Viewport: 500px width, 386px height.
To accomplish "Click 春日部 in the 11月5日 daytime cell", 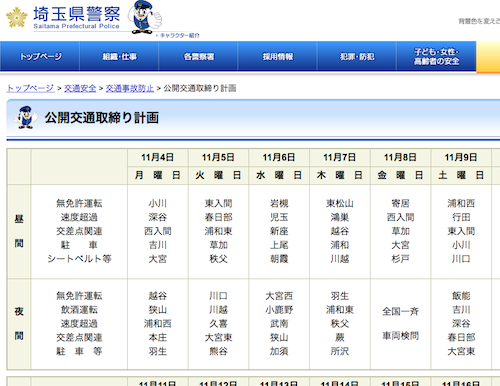I will pos(218,217).
